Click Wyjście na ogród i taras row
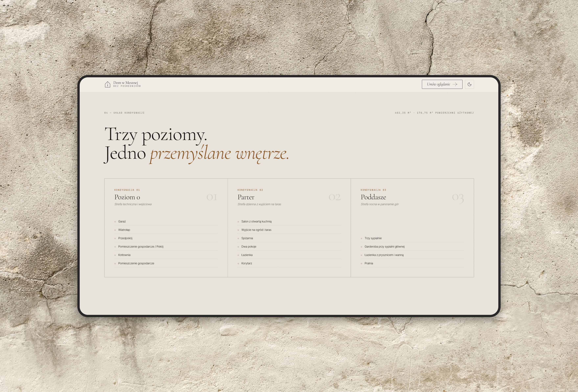Image resolution: width=578 pixels, height=392 pixels. (x=289, y=230)
